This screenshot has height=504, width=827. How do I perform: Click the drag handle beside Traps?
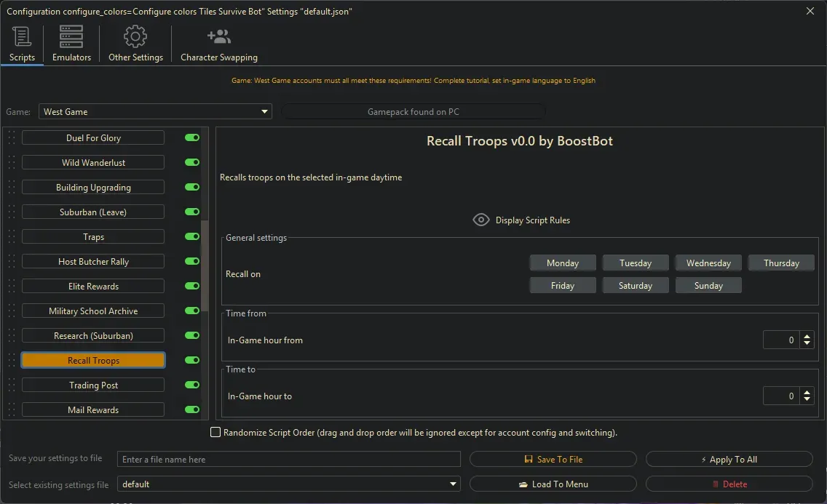point(11,237)
